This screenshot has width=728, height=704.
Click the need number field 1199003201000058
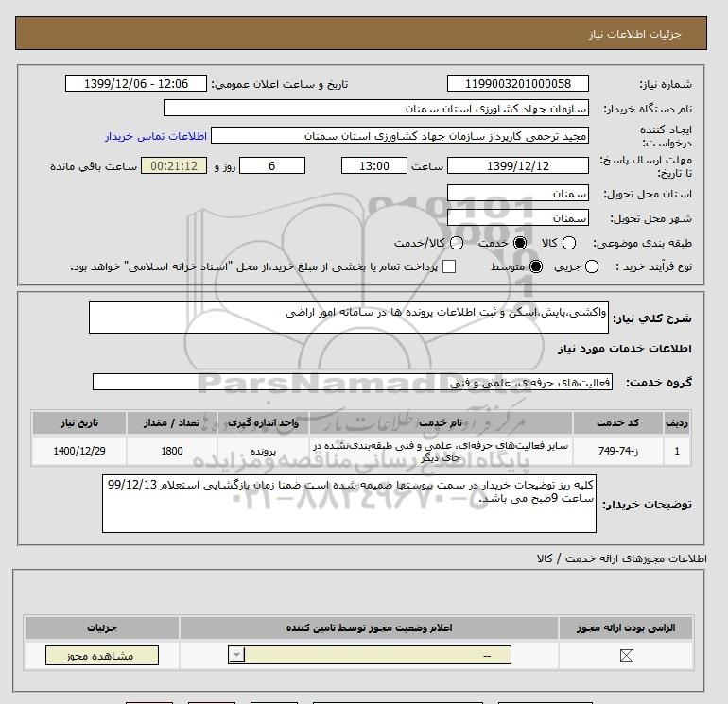click(518, 83)
